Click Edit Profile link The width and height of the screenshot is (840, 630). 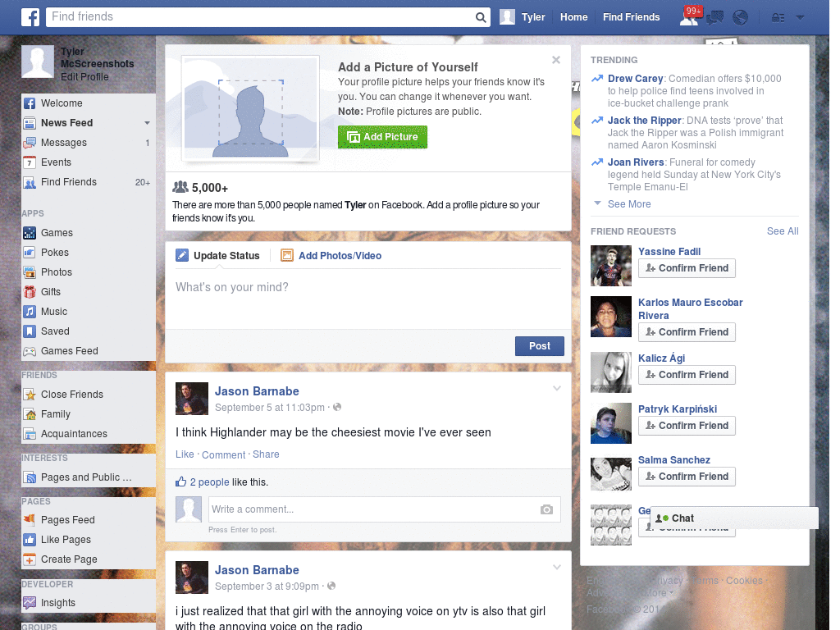pyautogui.click(x=84, y=76)
